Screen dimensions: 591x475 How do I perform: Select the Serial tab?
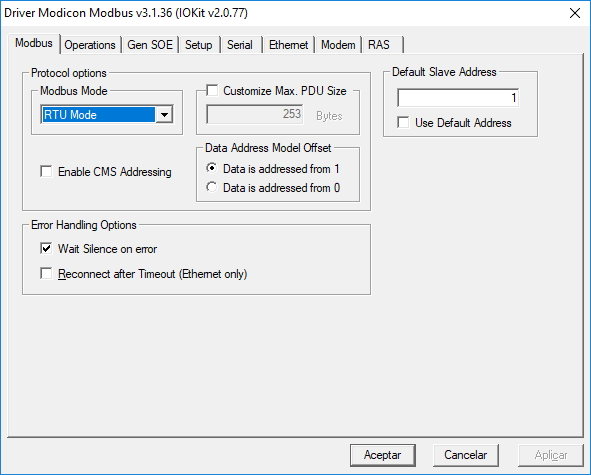pyautogui.click(x=240, y=45)
